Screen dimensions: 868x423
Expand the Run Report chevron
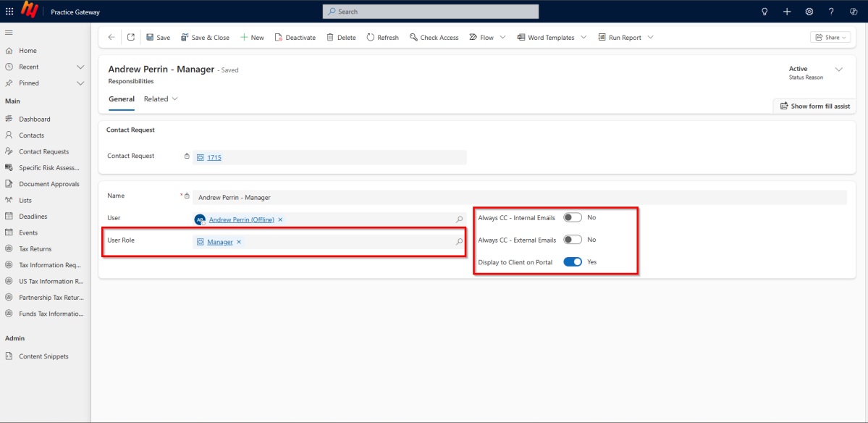650,37
